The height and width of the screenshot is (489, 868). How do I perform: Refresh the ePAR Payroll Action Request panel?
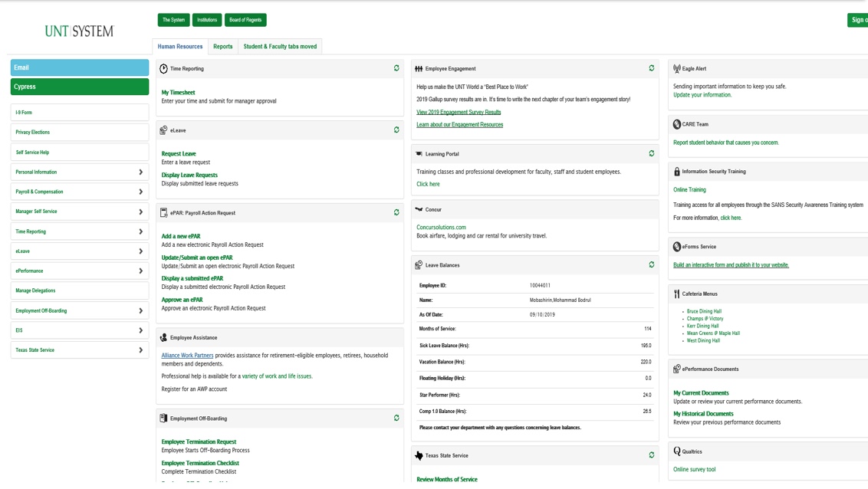point(396,212)
